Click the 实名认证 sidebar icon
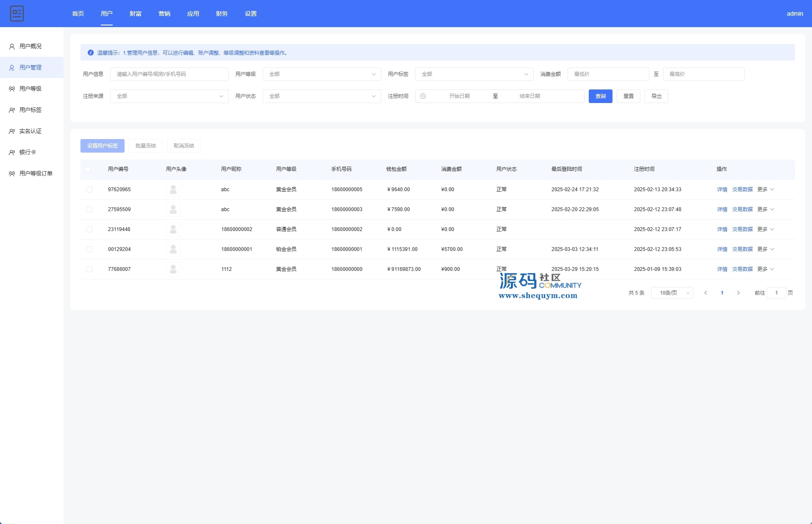 pyautogui.click(x=12, y=131)
